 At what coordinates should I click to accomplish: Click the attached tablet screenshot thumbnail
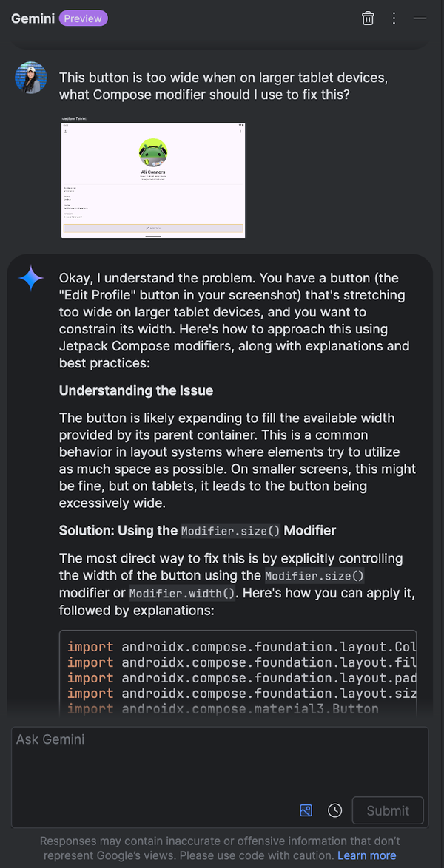152,179
